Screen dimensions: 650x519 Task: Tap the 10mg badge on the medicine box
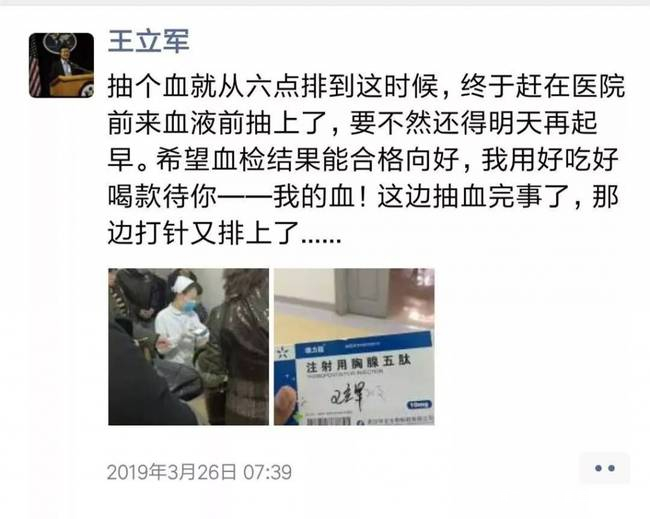point(419,405)
